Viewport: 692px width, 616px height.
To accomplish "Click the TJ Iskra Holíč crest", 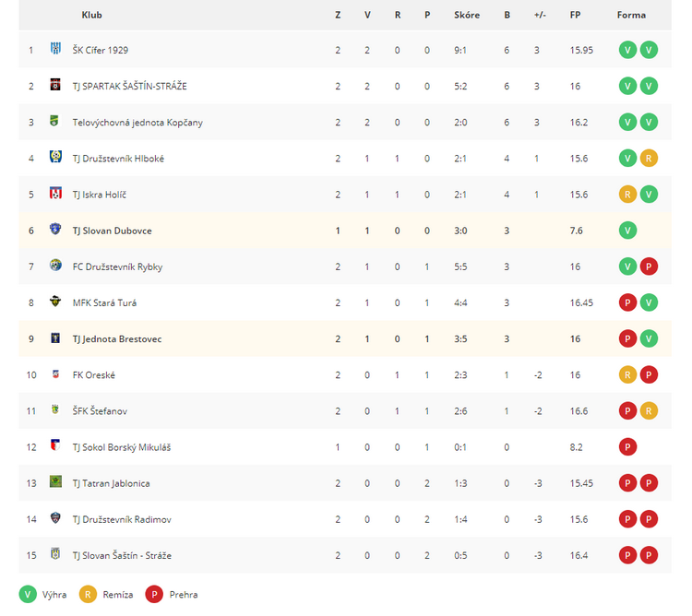I will click(55, 193).
